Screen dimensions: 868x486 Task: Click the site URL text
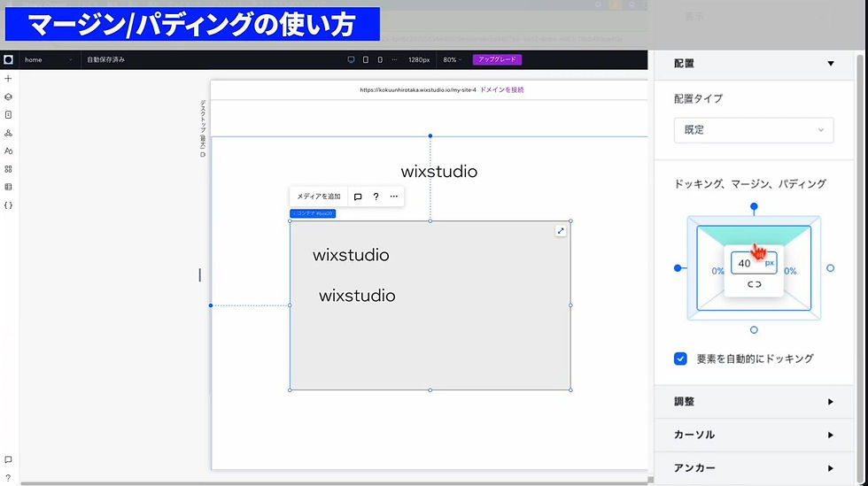(418, 89)
